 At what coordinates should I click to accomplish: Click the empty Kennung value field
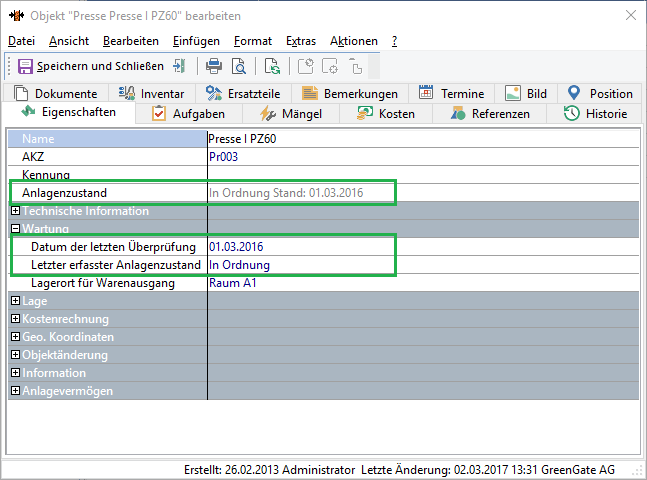pos(423,175)
